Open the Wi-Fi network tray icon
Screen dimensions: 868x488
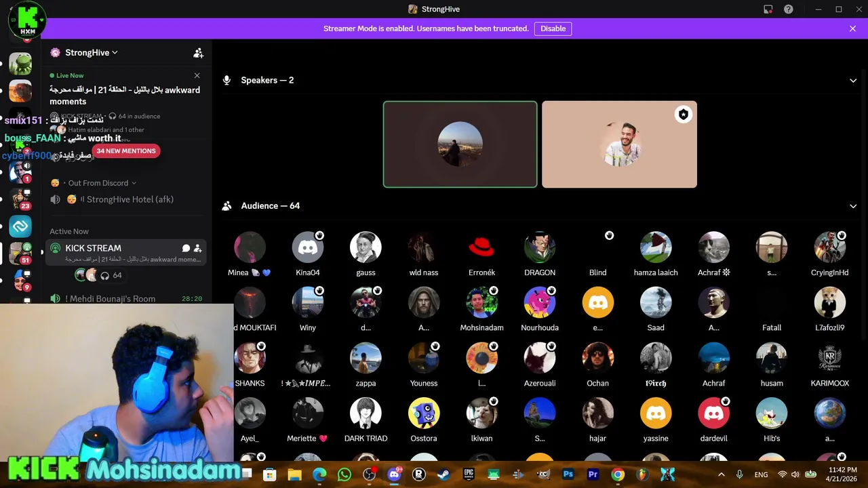[782, 474]
